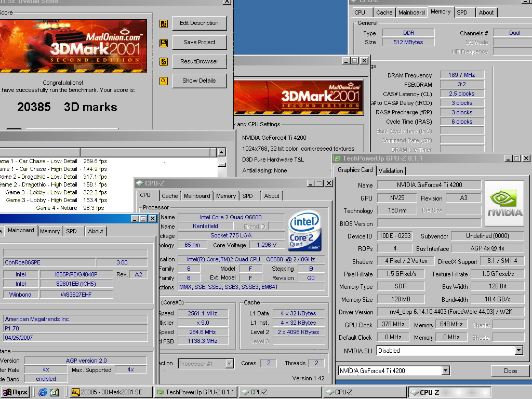Click the Intel Core 2 Quad logo
532x399 pixels.
point(304,232)
